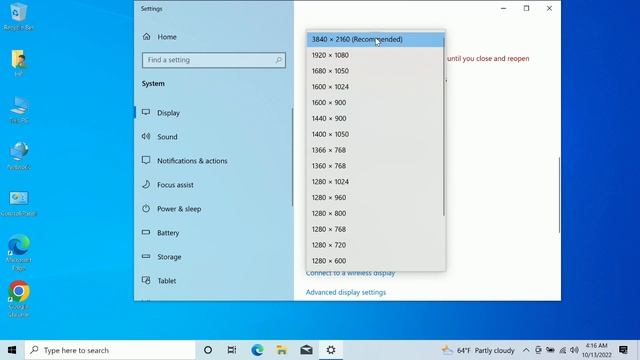This screenshot has width=640, height=360.
Task: Open the 4:16 AM clock and date
Action: [596, 350]
